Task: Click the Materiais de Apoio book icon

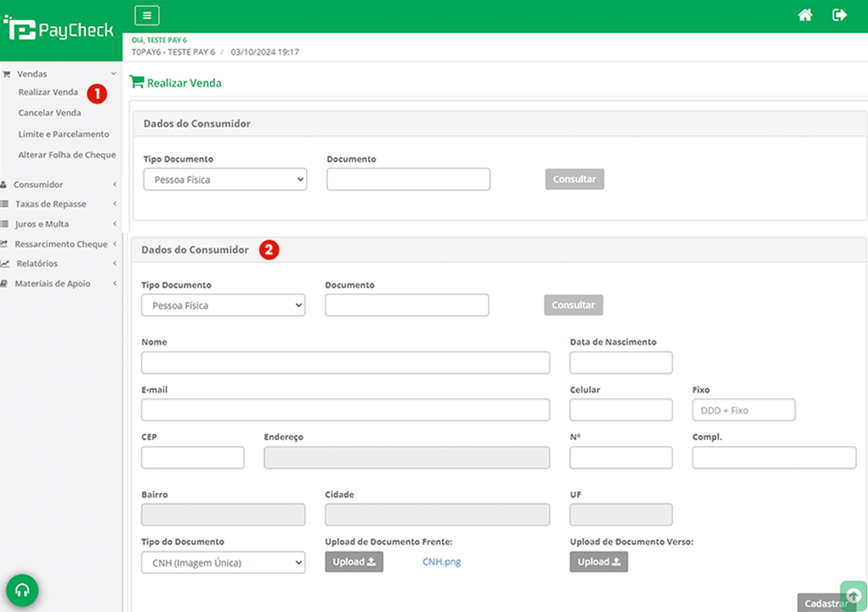Action: pos(4,283)
